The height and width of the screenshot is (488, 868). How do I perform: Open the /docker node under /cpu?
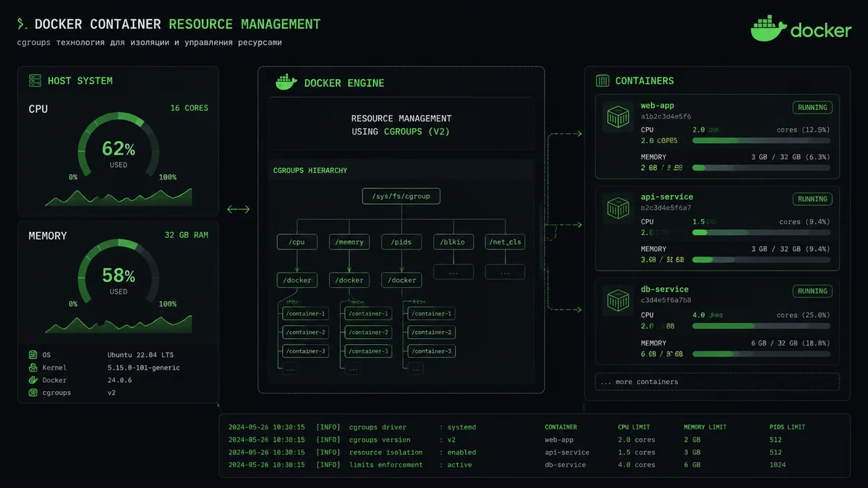coord(297,280)
